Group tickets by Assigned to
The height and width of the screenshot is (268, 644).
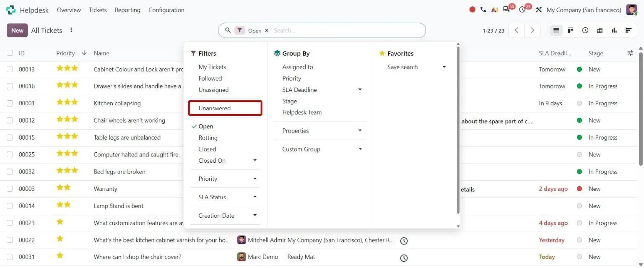(x=298, y=67)
